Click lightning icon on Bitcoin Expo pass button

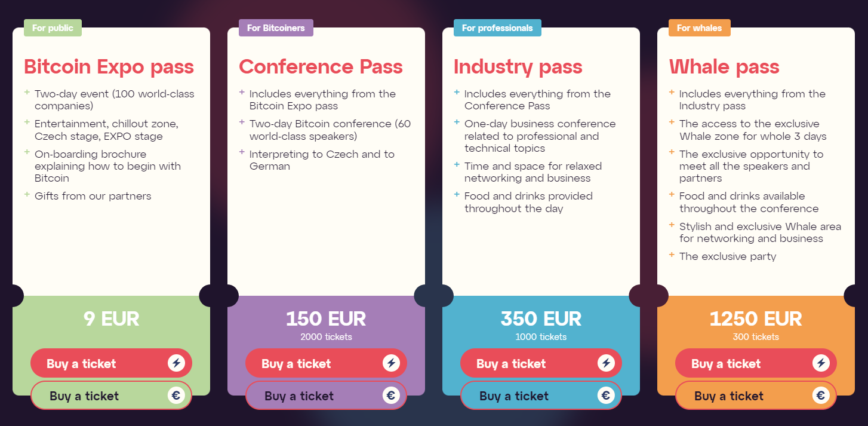[x=176, y=363]
